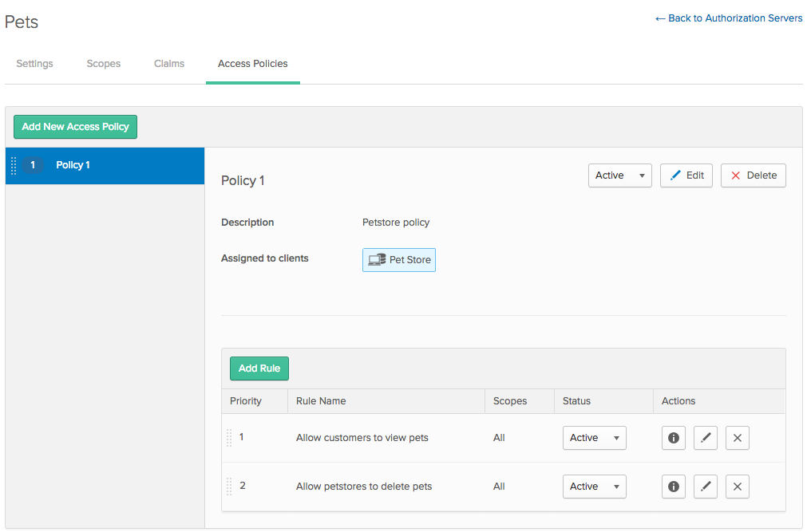Open status dropdown for rule priority 2
This screenshot has height=532, width=807.
594,487
